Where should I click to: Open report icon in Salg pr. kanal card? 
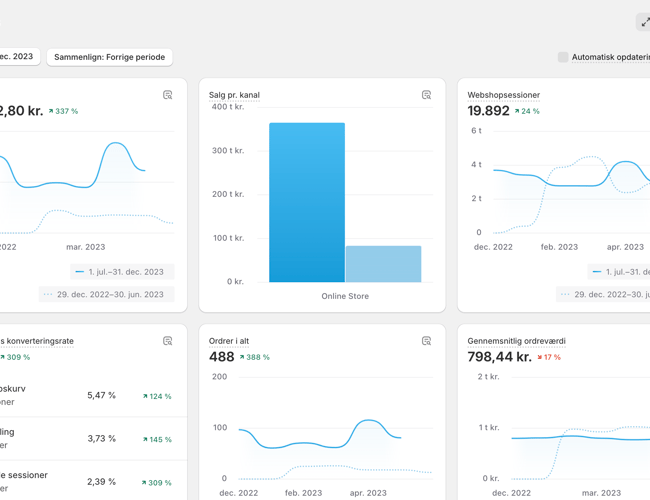[x=426, y=95]
